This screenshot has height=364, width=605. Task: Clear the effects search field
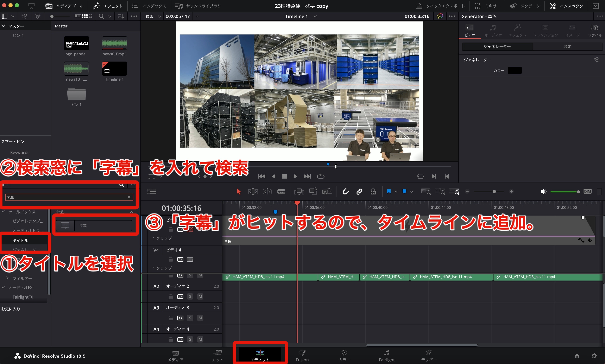pos(129,197)
